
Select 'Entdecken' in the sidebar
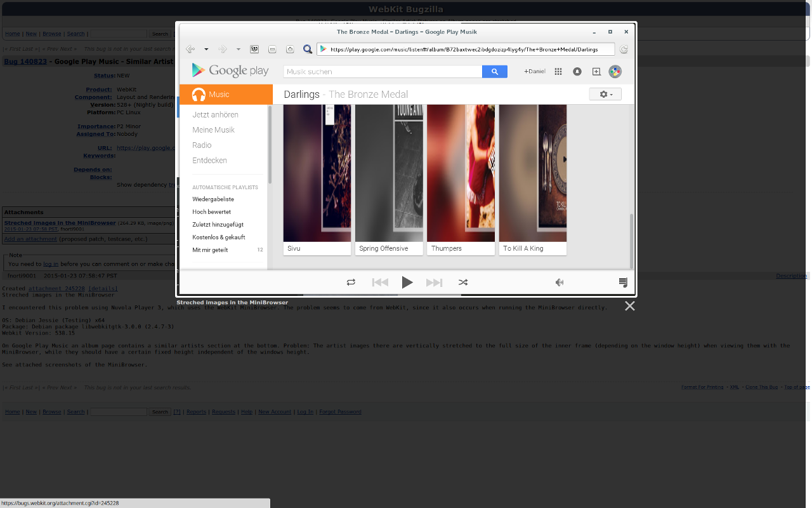point(209,161)
